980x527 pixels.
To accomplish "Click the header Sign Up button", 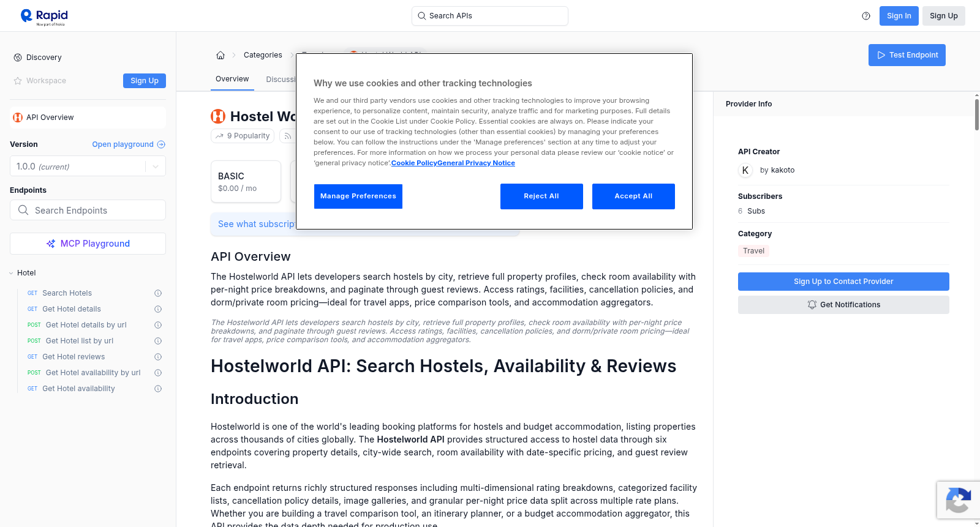I will point(944,16).
